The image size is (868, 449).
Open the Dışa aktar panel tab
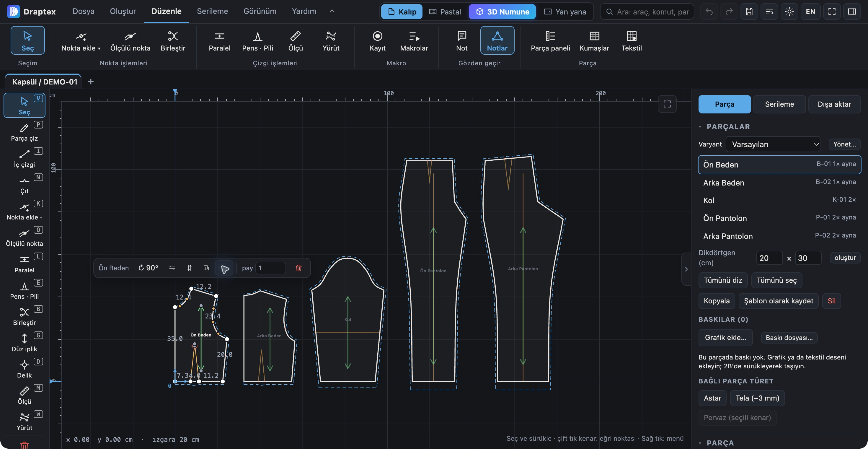coord(834,104)
